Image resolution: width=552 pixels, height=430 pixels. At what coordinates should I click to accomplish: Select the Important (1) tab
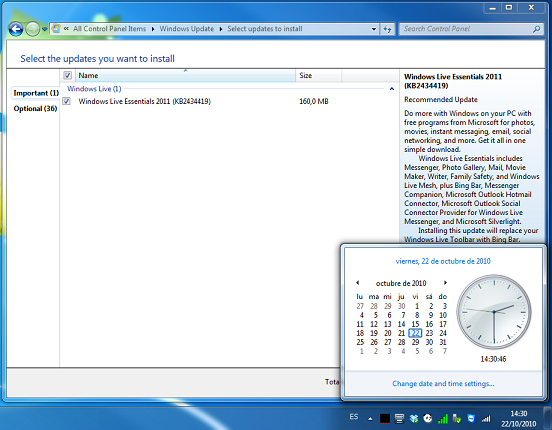36,93
